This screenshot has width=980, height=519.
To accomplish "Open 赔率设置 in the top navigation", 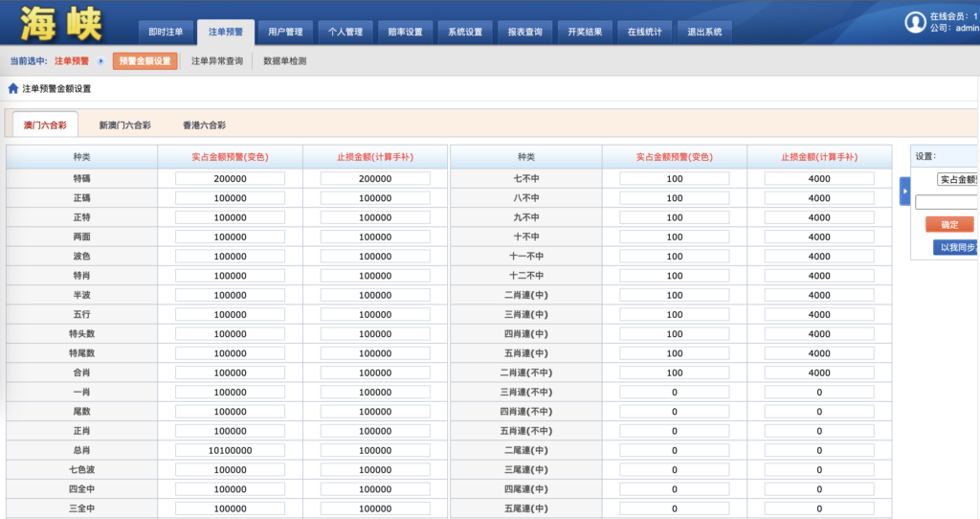I will coord(405,32).
